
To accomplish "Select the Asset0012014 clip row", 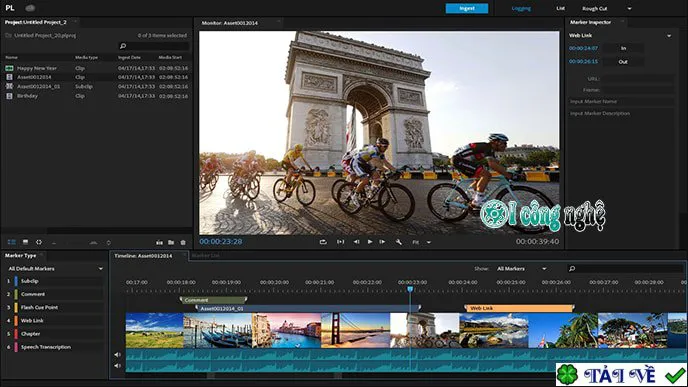I will tap(97, 77).
